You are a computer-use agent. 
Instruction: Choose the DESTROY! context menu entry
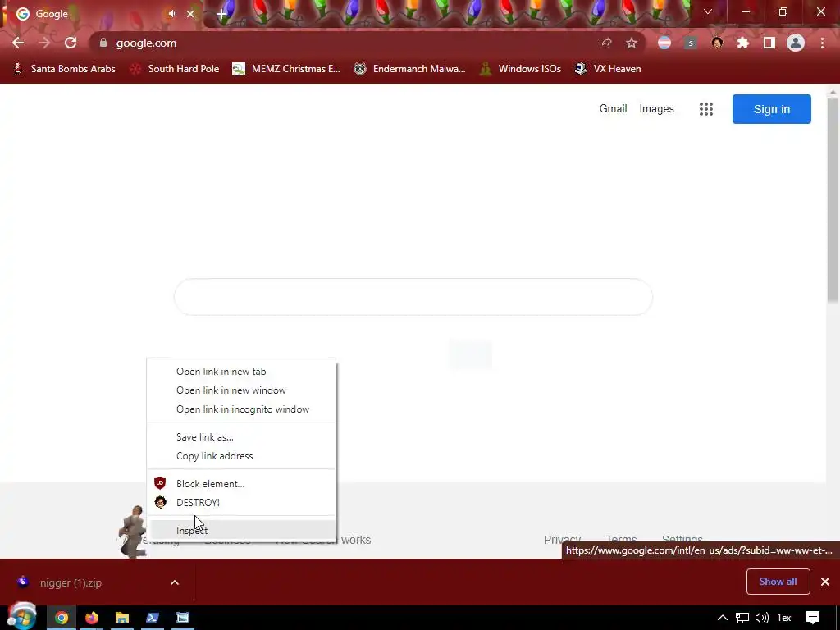tap(241, 502)
